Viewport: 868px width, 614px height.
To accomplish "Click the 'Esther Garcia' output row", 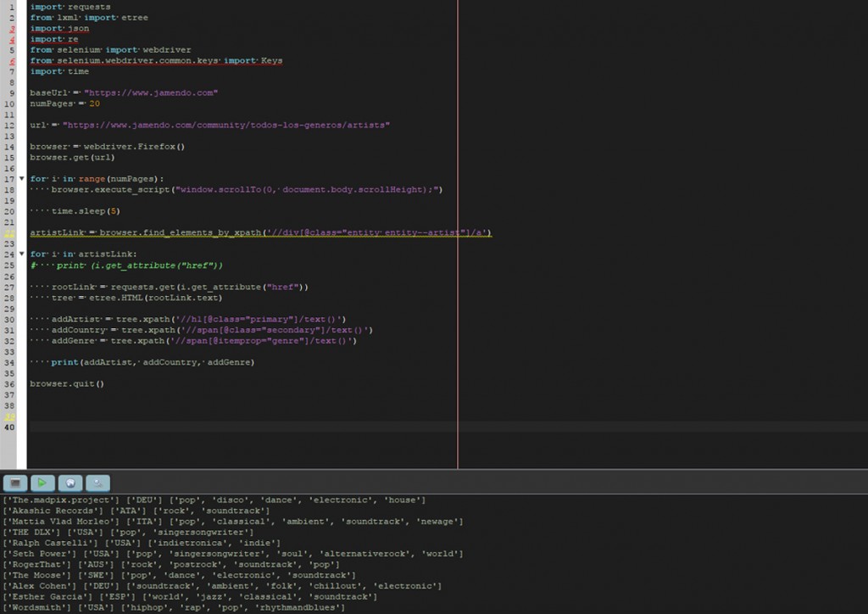I will tap(185, 597).
